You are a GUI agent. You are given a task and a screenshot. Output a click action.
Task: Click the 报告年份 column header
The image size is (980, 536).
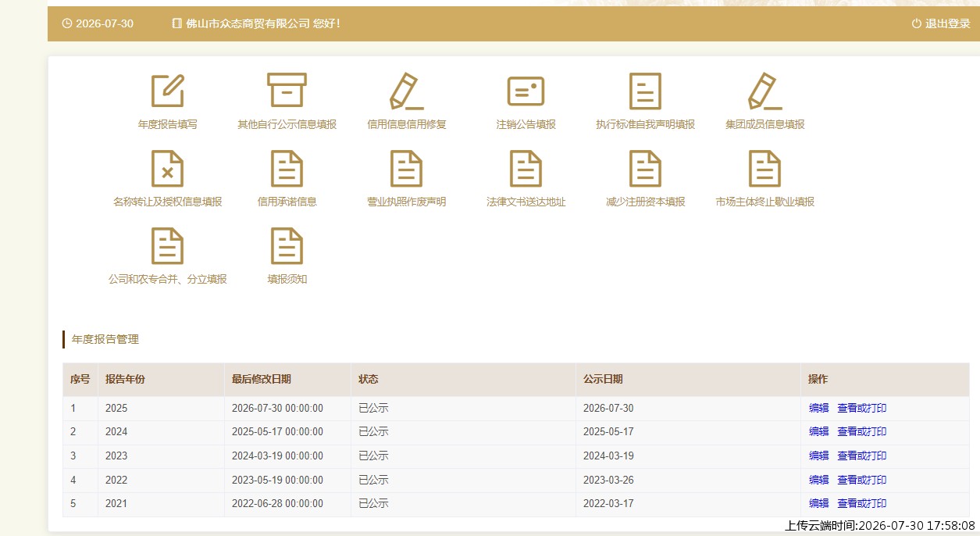click(x=125, y=379)
